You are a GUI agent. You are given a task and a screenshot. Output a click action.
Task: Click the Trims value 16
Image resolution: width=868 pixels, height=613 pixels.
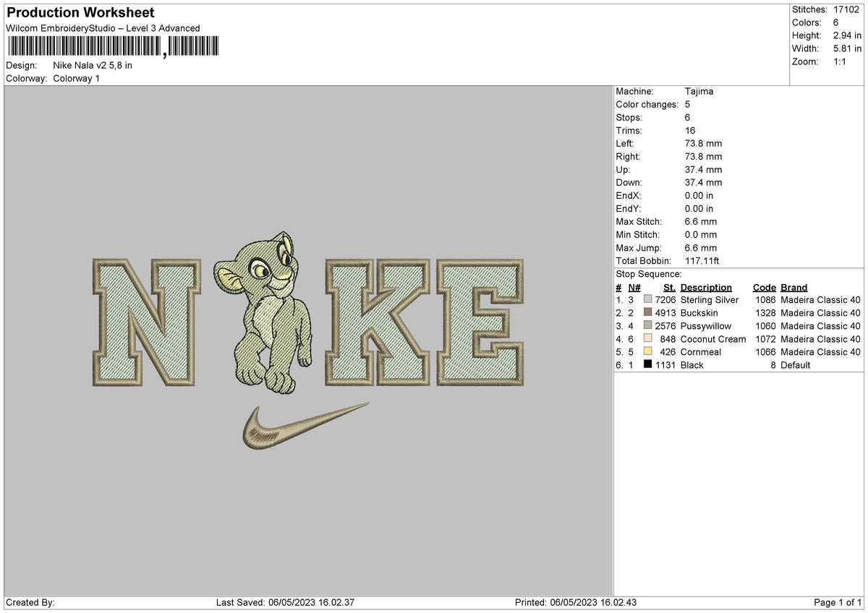click(x=690, y=131)
